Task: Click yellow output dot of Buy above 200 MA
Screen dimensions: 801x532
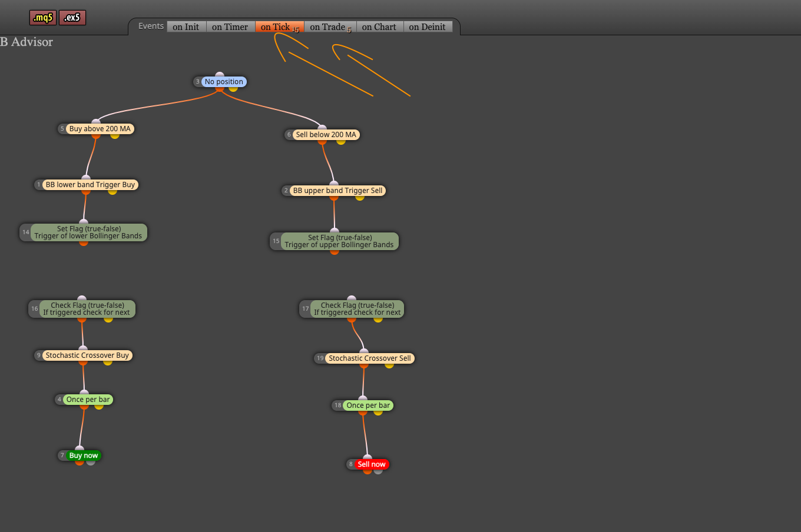Action: [115, 135]
